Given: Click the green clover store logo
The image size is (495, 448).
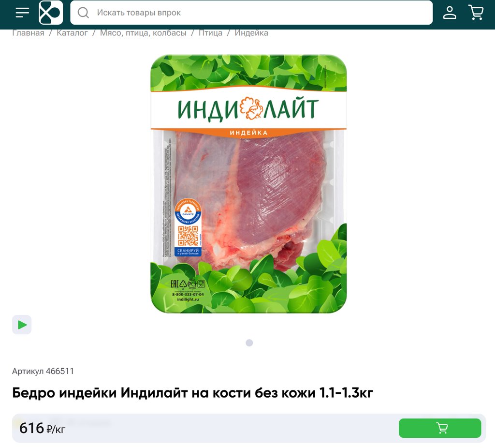Looking at the screenshot, I should pos(51,13).
